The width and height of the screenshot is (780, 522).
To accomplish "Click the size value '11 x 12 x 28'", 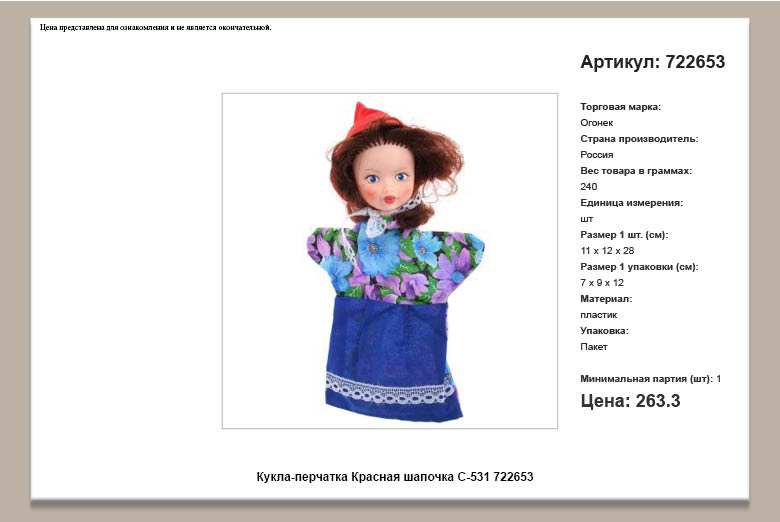I will click(607, 251).
